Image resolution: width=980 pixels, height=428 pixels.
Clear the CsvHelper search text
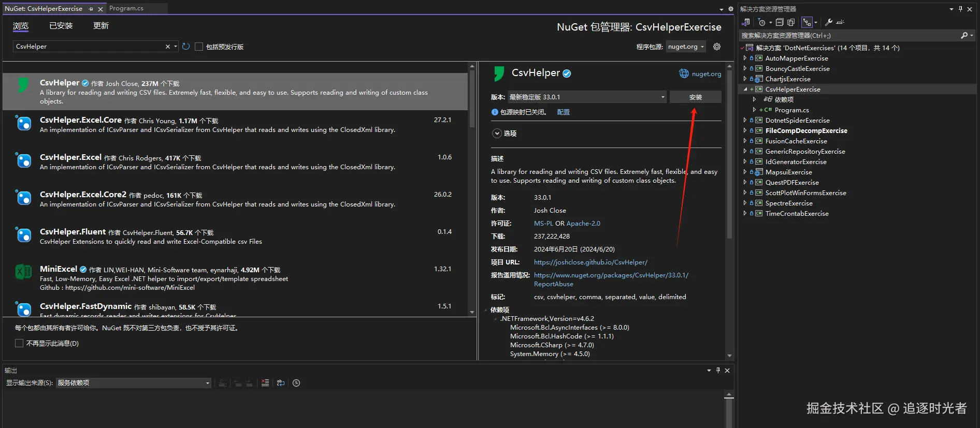[167, 47]
